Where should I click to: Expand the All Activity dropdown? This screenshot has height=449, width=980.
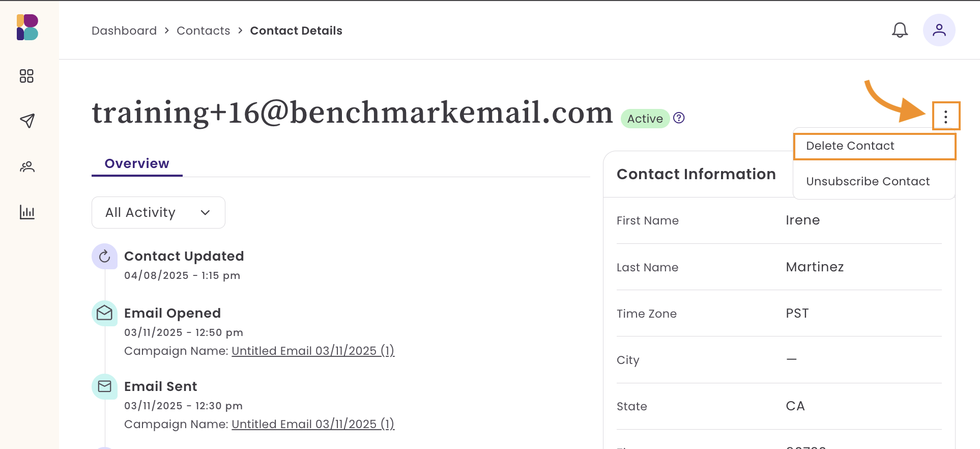(x=158, y=212)
